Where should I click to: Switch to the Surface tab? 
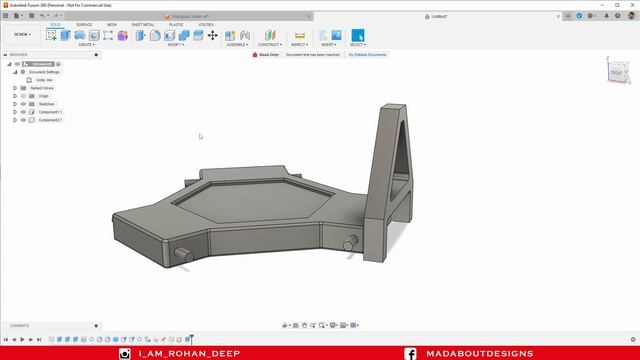(84, 25)
